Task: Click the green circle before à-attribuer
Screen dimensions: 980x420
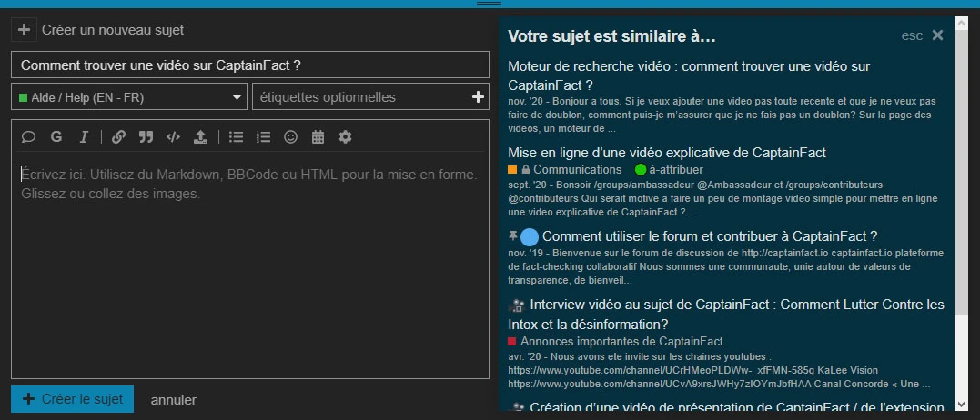Action: click(640, 169)
